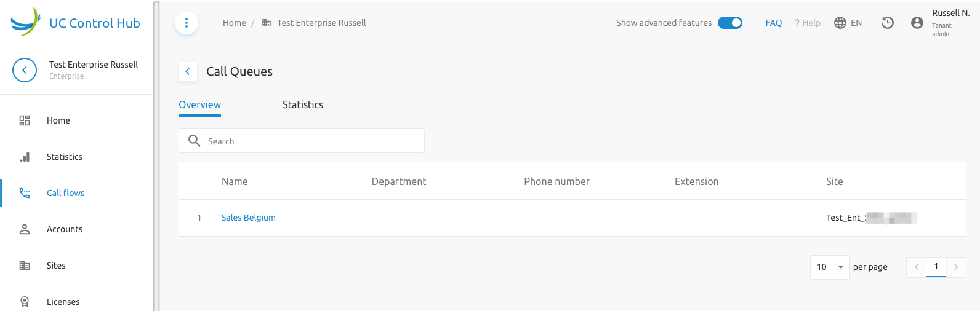Open the three-dot options menu

pyautogui.click(x=187, y=23)
